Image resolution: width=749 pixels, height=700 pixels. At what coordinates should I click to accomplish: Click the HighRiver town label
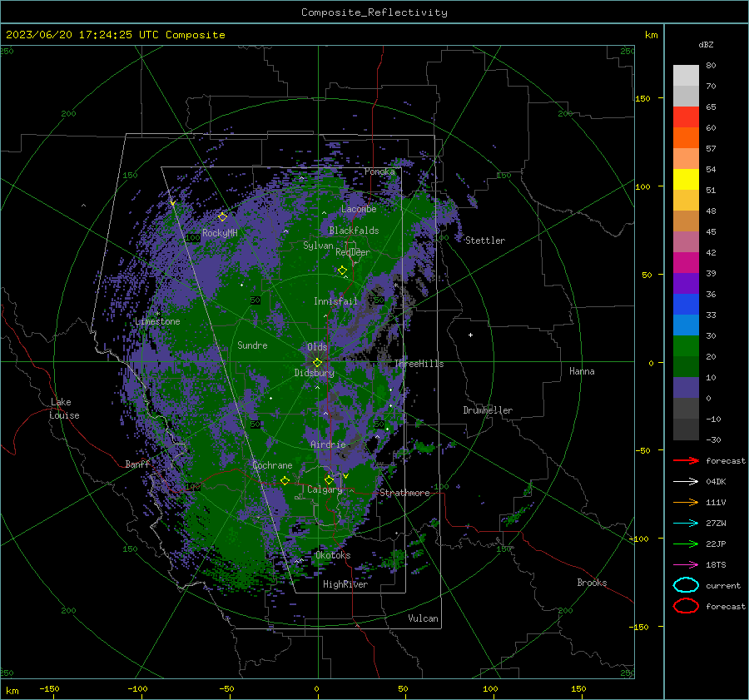(x=345, y=584)
